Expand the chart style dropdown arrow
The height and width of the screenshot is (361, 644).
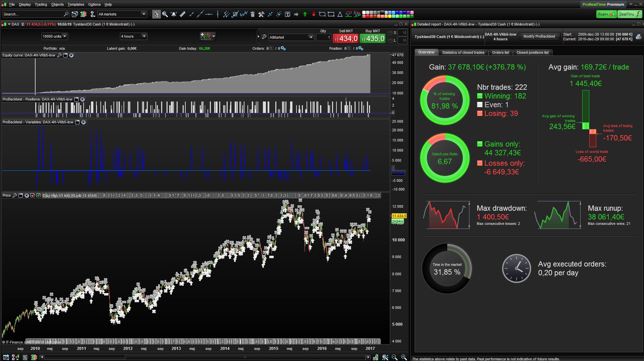point(214,36)
